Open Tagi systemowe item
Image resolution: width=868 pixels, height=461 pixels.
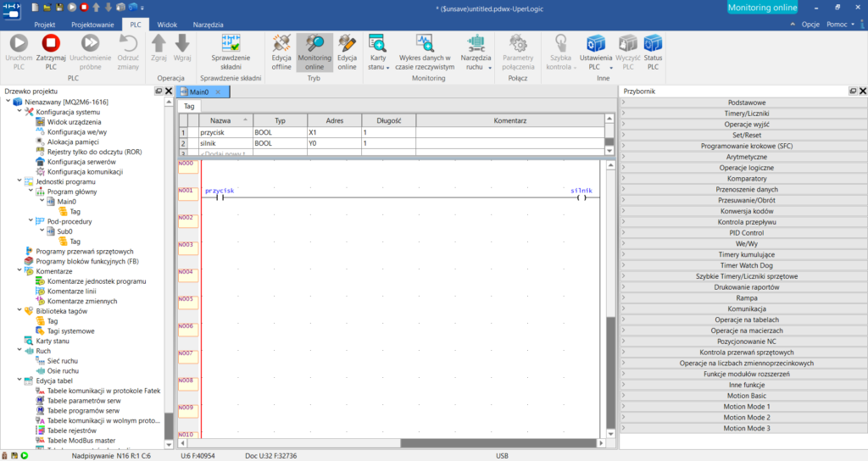coord(71,331)
